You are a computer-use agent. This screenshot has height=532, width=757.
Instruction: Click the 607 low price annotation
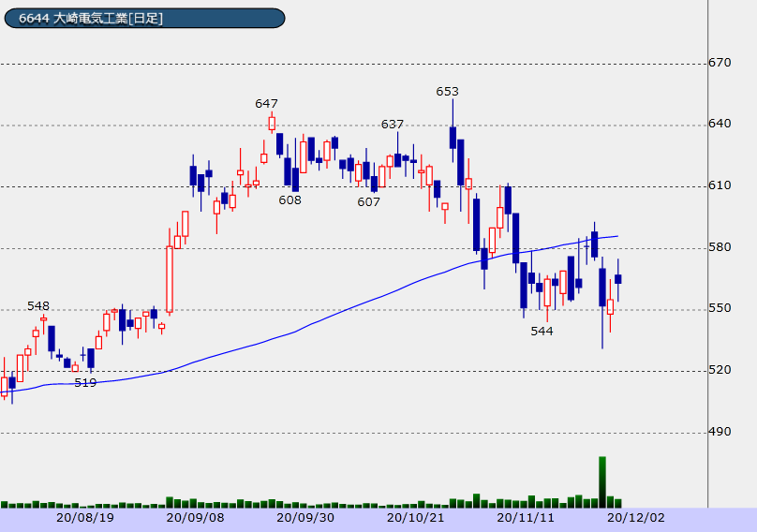click(x=369, y=202)
